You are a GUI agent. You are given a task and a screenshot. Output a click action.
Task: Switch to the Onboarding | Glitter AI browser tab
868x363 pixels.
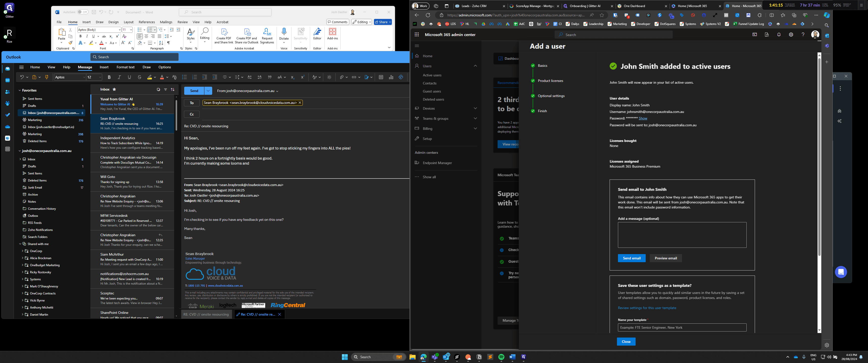tap(588, 6)
